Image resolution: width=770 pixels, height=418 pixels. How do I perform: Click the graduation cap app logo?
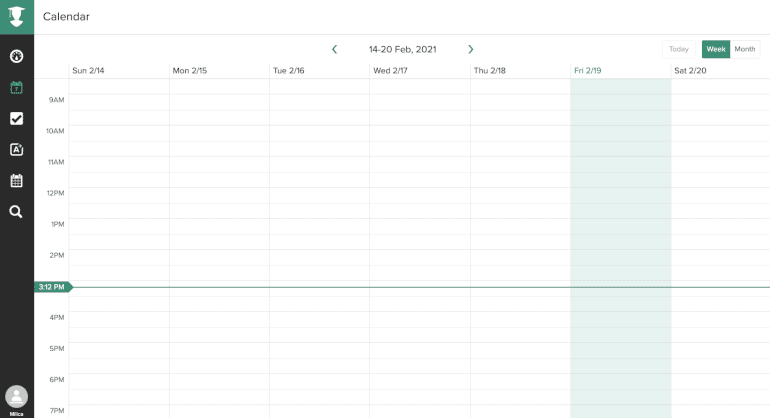click(x=17, y=17)
